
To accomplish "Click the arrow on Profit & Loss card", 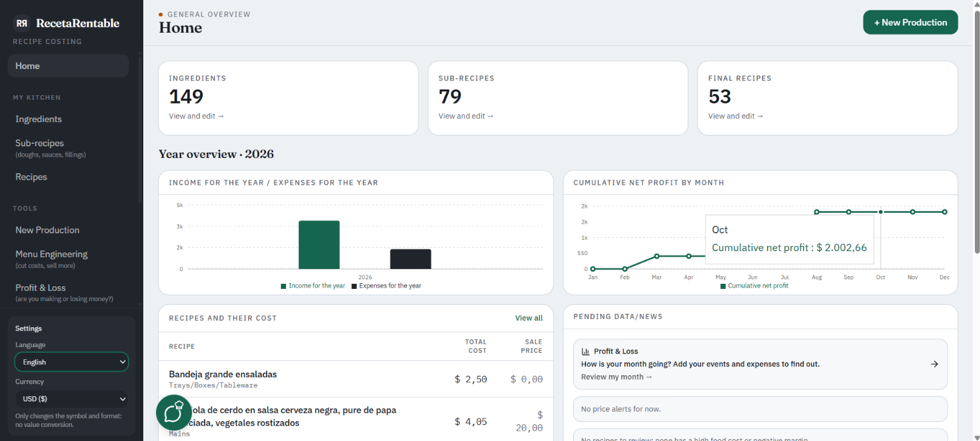I will (x=934, y=364).
